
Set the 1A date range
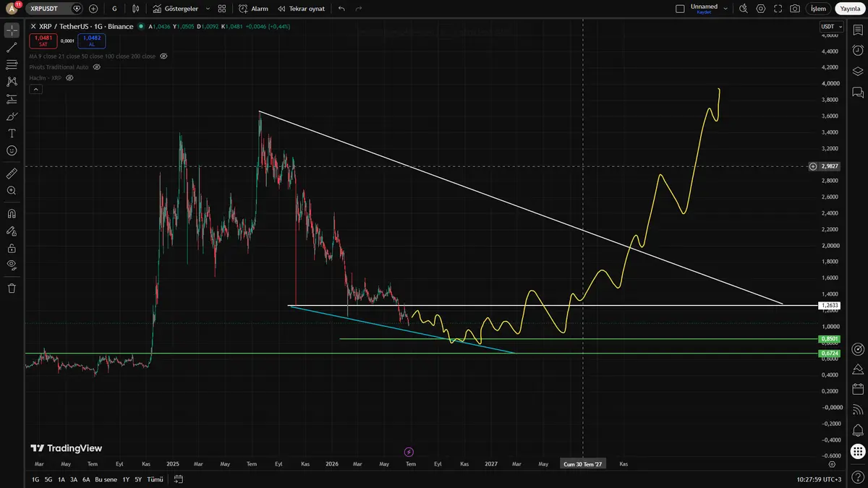(x=61, y=479)
